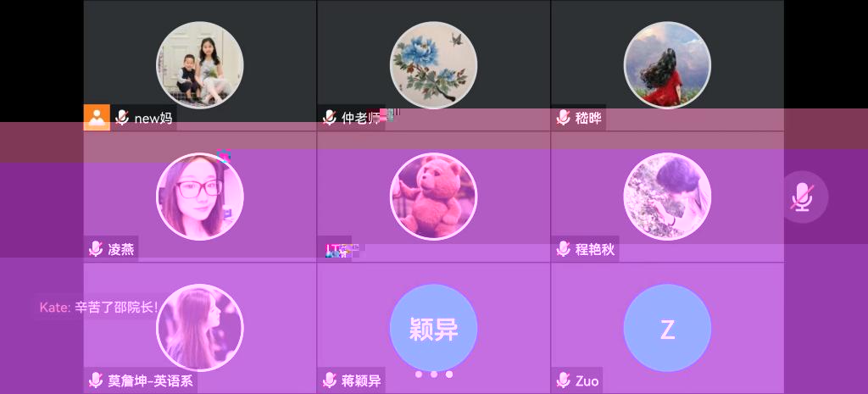
Task: Click the mic icon beside 程艳秋
Action: pos(563,249)
